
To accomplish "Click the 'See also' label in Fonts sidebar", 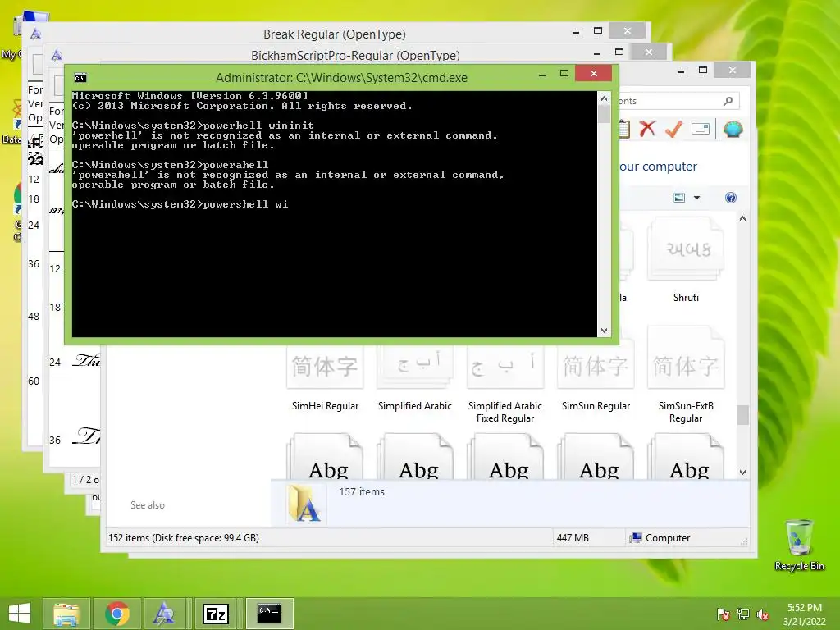I will pos(148,504).
